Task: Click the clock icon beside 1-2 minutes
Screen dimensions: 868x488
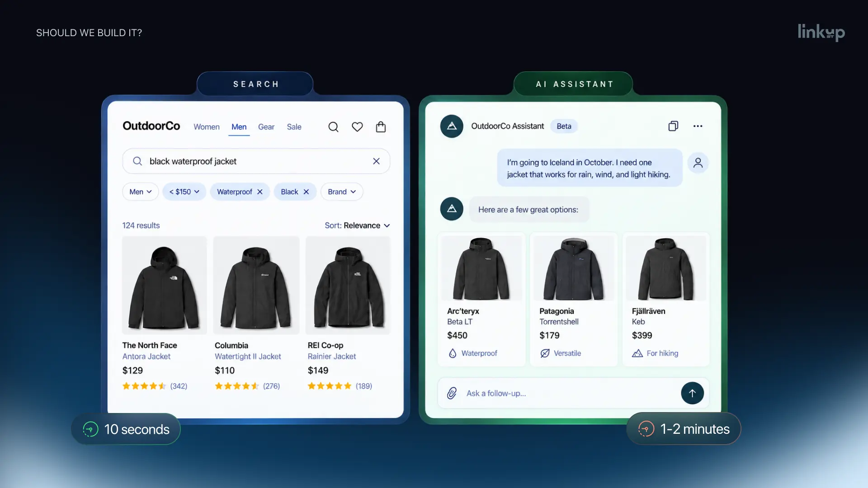Action: coord(646,429)
